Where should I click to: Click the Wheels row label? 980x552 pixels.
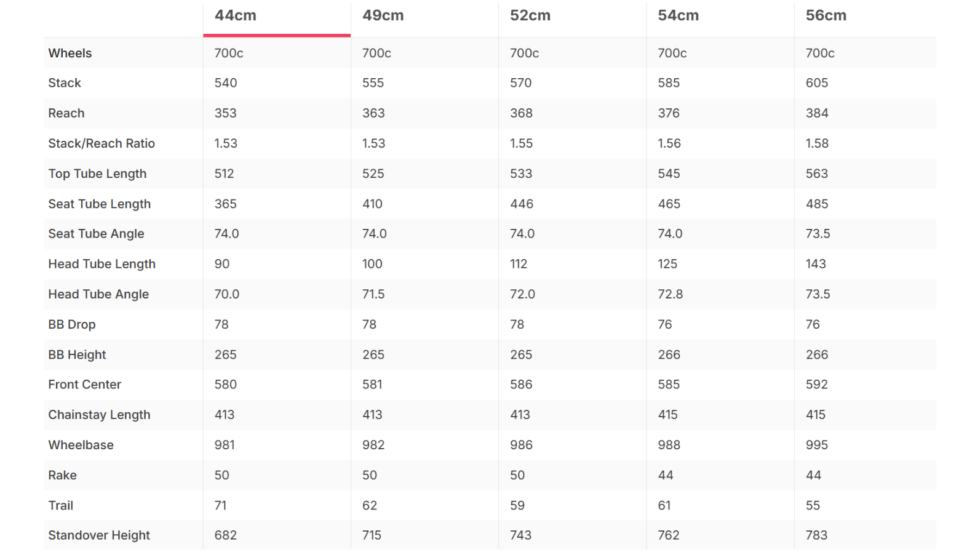pos(70,53)
